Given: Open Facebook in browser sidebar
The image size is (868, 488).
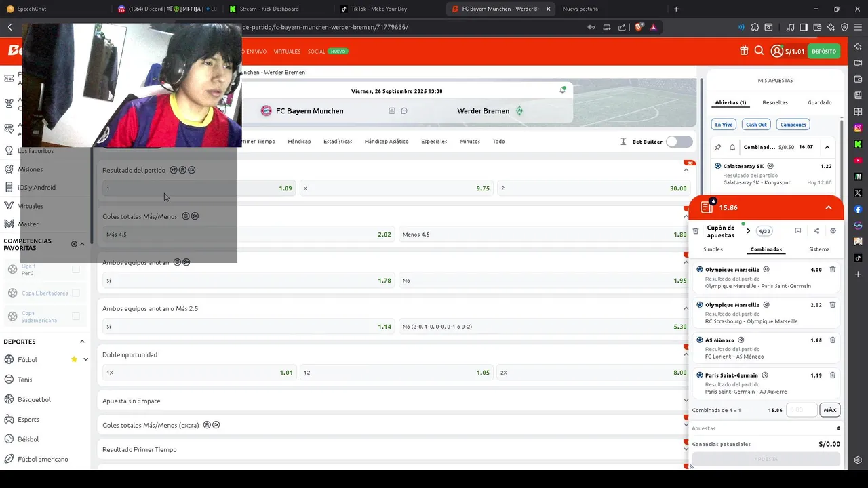Looking at the screenshot, I should [x=858, y=209].
